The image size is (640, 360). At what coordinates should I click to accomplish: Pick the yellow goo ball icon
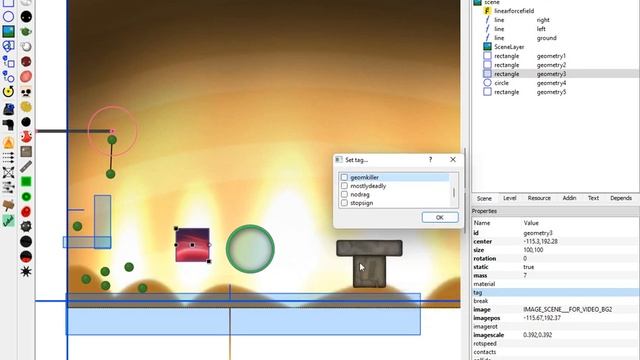click(x=26, y=107)
